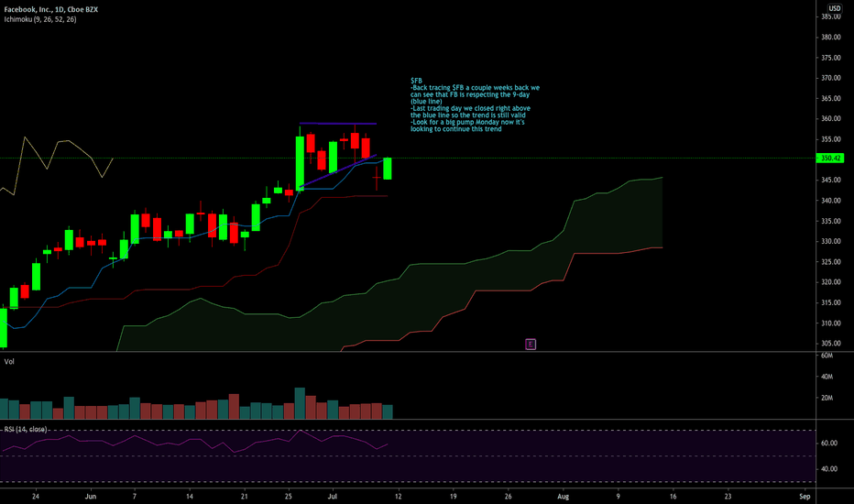Click the tallest volume bar
The height and width of the screenshot is (504, 854).
[x=300, y=403]
